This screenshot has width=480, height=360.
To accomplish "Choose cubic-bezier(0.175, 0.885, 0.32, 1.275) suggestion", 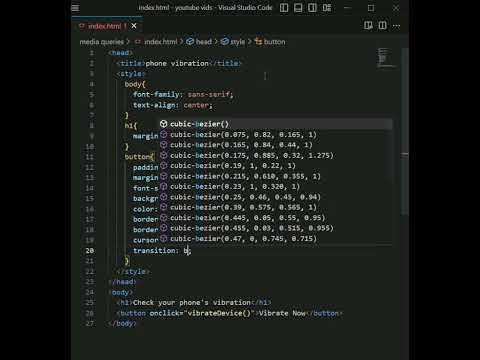I will 275,155.
